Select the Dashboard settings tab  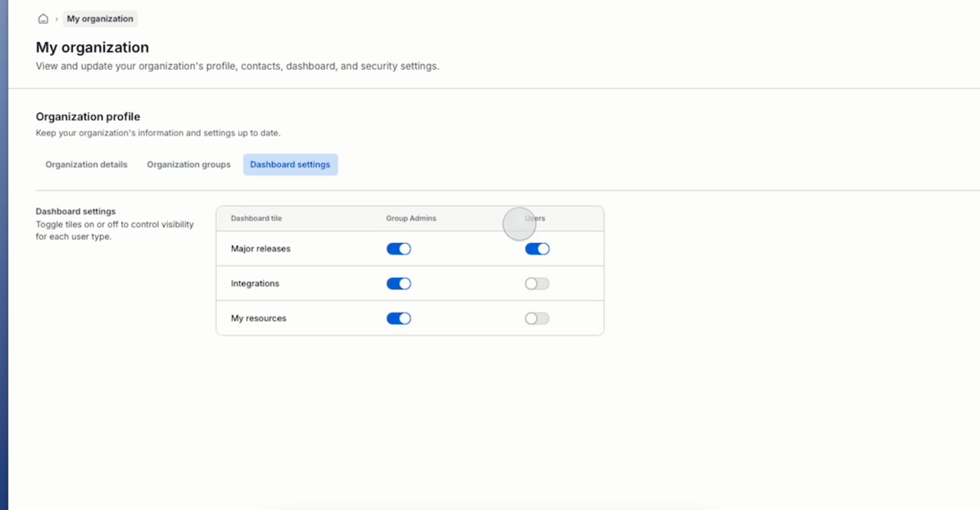(x=290, y=164)
